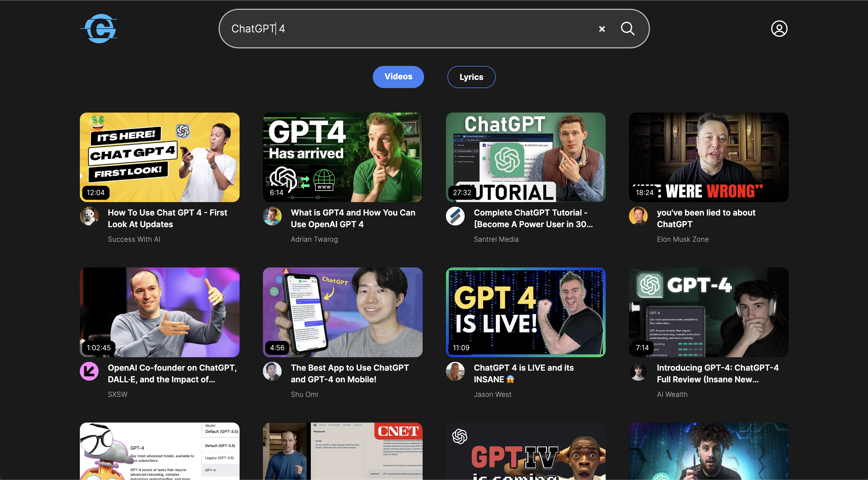Play the GPT4 Has arrived thumbnail
The image size is (868, 480).
pyautogui.click(x=342, y=157)
